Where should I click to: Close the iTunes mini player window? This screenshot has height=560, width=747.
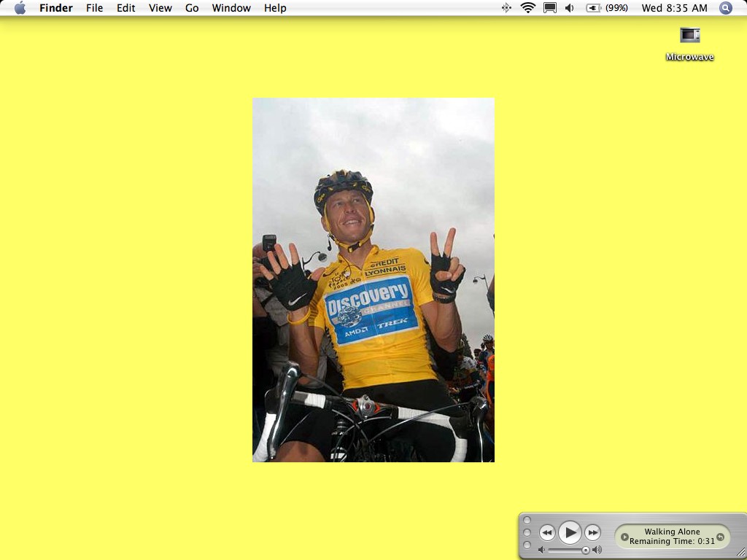(527, 520)
